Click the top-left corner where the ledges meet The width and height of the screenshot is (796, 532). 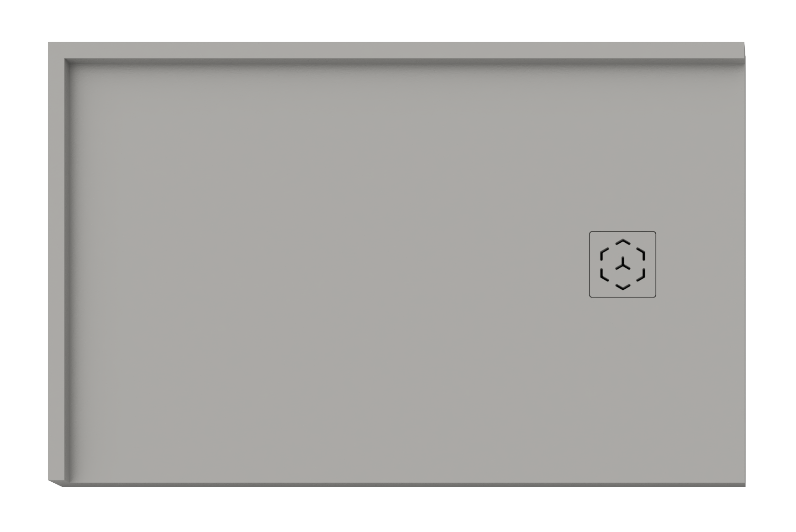(x=56, y=50)
